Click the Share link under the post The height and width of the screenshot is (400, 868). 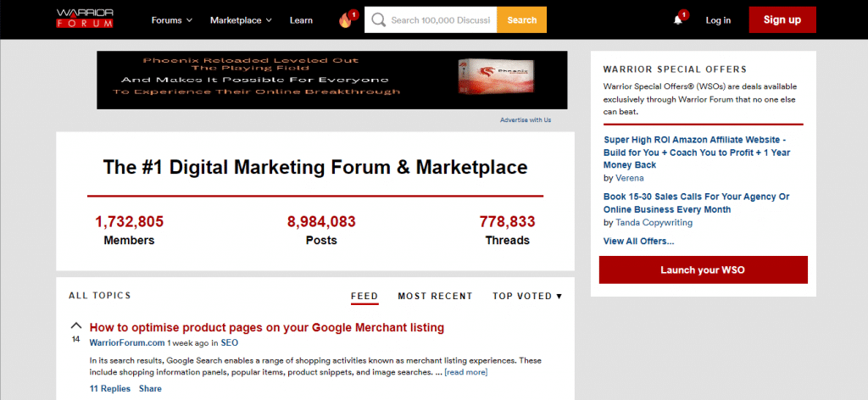[150, 388]
